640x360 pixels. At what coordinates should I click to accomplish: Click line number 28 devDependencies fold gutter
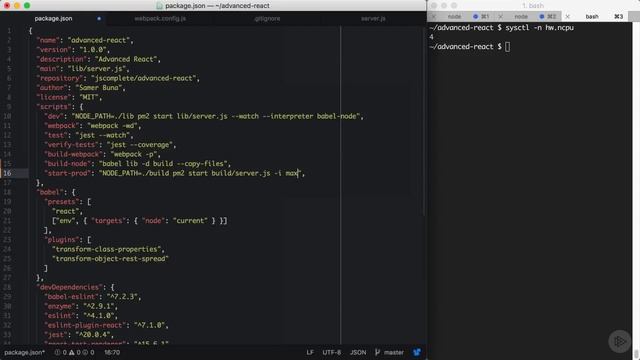click(8, 287)
